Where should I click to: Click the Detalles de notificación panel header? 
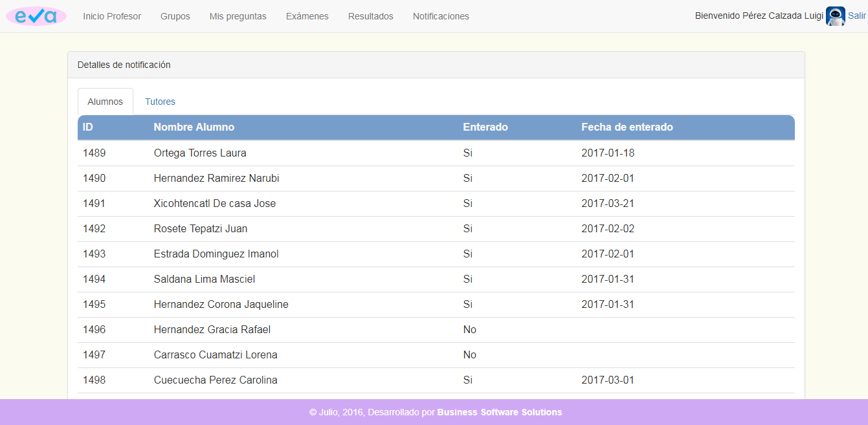[x=124, y=65]
